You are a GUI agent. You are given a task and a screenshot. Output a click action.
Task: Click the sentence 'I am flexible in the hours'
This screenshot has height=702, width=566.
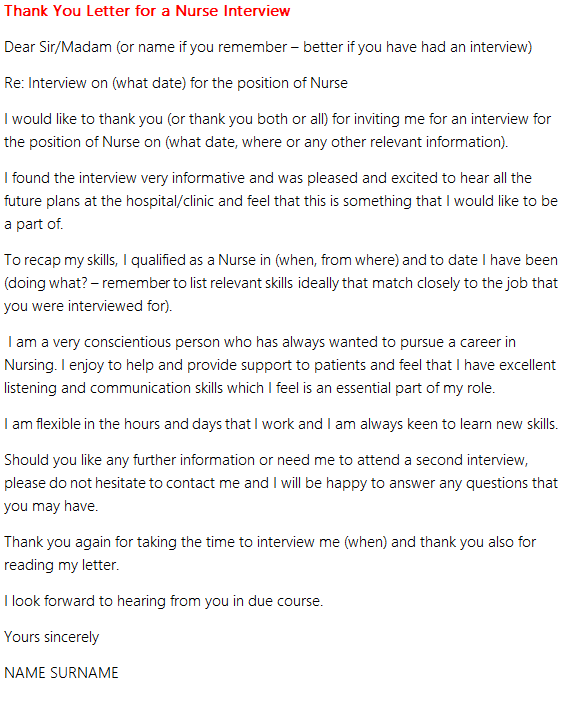tap(281, 424)
